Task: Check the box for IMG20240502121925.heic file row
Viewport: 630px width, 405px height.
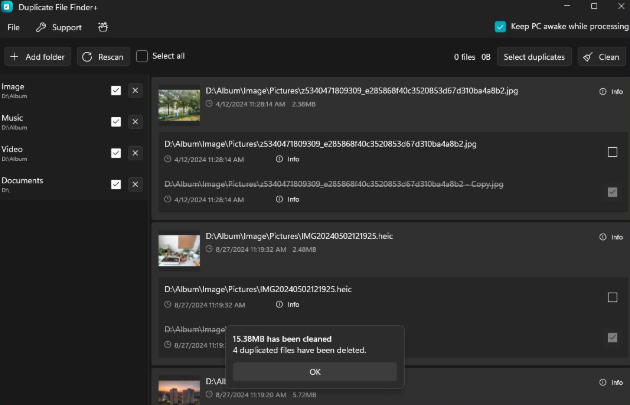Action: click(x=612, y=297)
